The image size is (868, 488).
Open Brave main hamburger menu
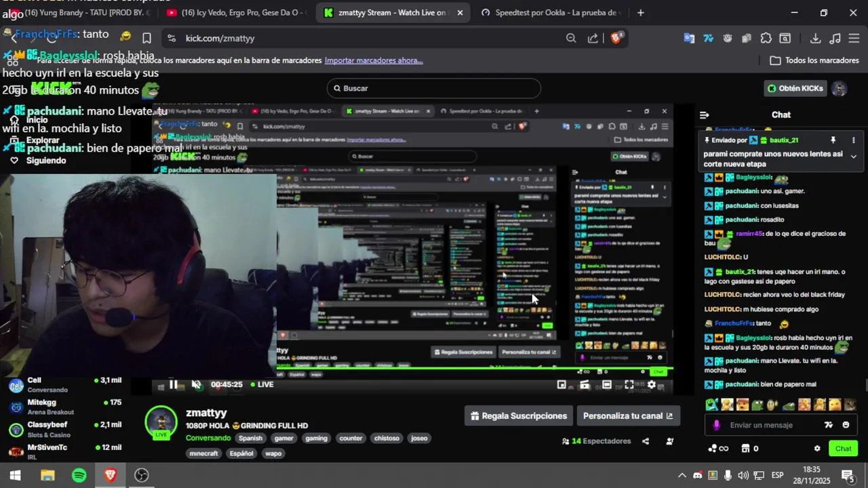pos(854,38)
